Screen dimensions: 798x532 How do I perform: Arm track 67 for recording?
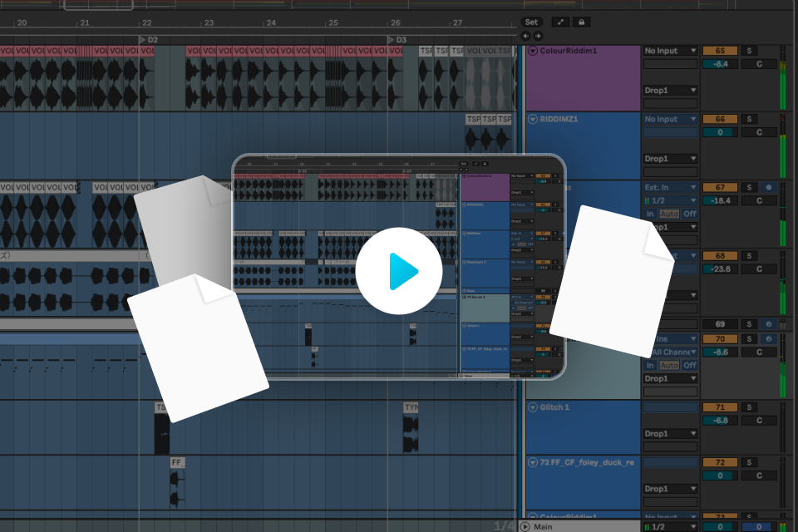tap(768, 187)
